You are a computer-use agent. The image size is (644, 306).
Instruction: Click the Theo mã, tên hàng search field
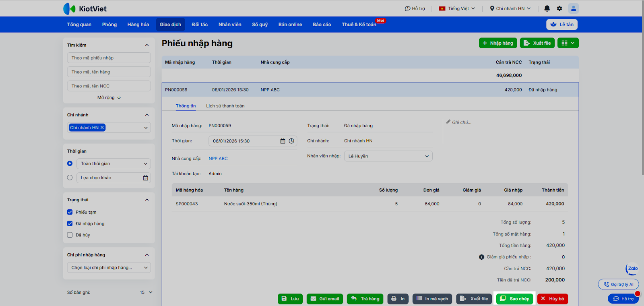tap(109, 72)
